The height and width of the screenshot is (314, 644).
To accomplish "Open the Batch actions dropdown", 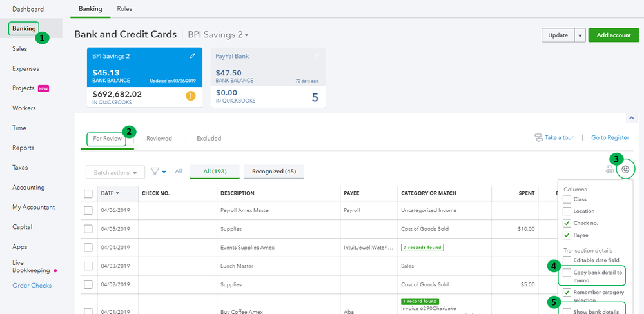I will 115,172.
